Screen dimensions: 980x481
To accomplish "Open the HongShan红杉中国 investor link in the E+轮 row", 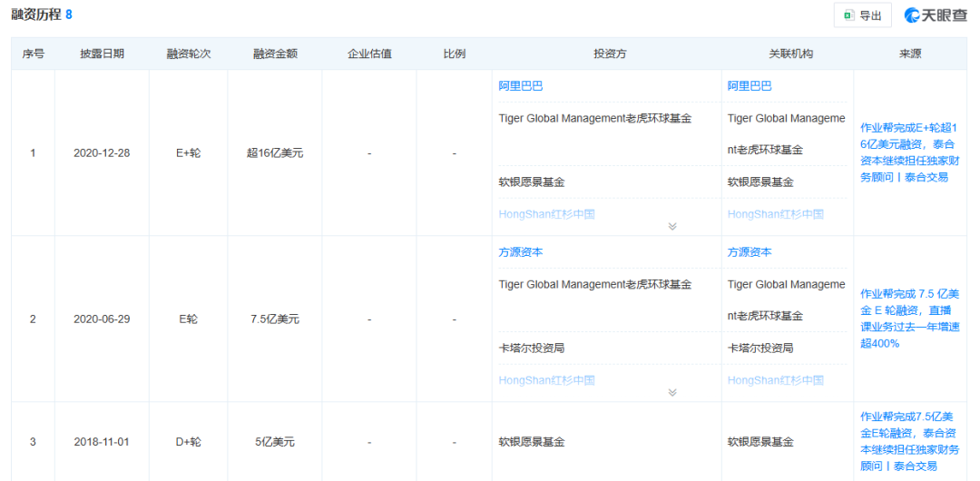I will tap(546, 214).
